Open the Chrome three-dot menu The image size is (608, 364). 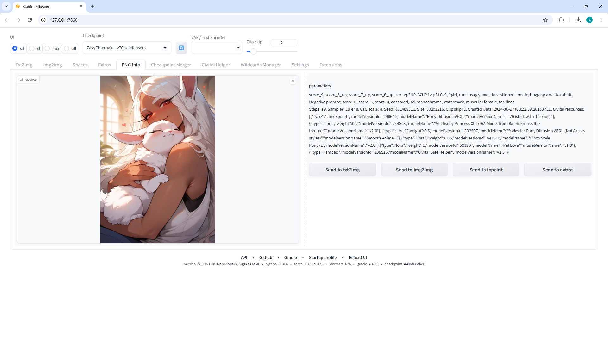601,20
